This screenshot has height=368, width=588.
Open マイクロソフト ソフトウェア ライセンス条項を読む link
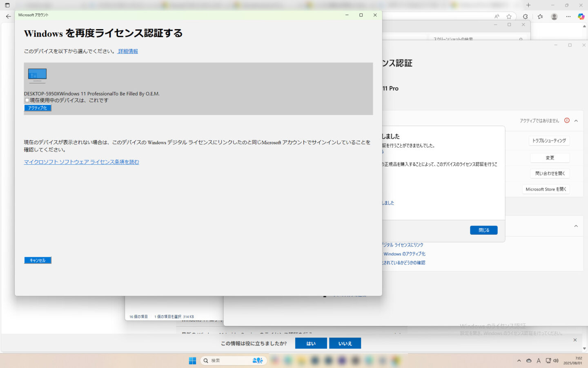click(81, 162)
